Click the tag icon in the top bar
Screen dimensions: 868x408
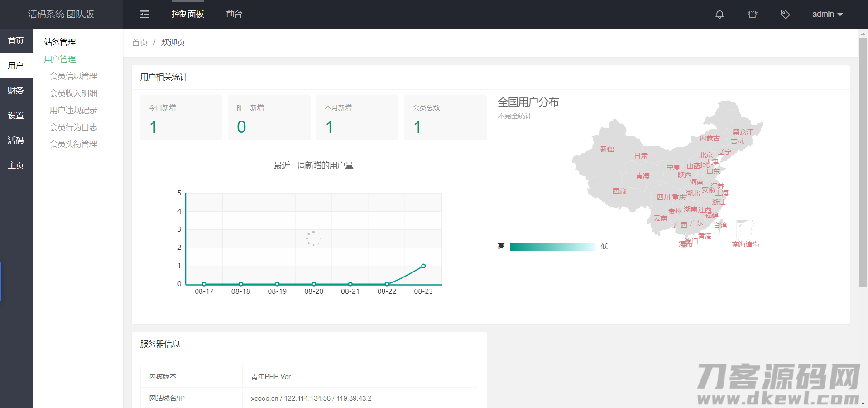(785, 14)
